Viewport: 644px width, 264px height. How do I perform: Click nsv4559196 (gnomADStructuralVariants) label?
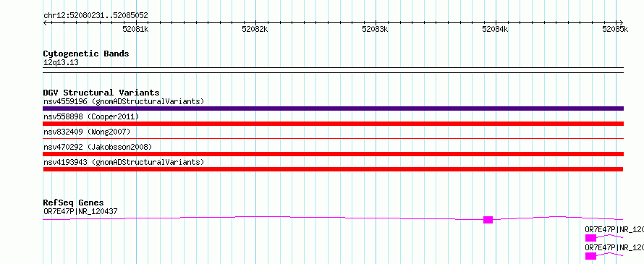(x=124, y=101)
